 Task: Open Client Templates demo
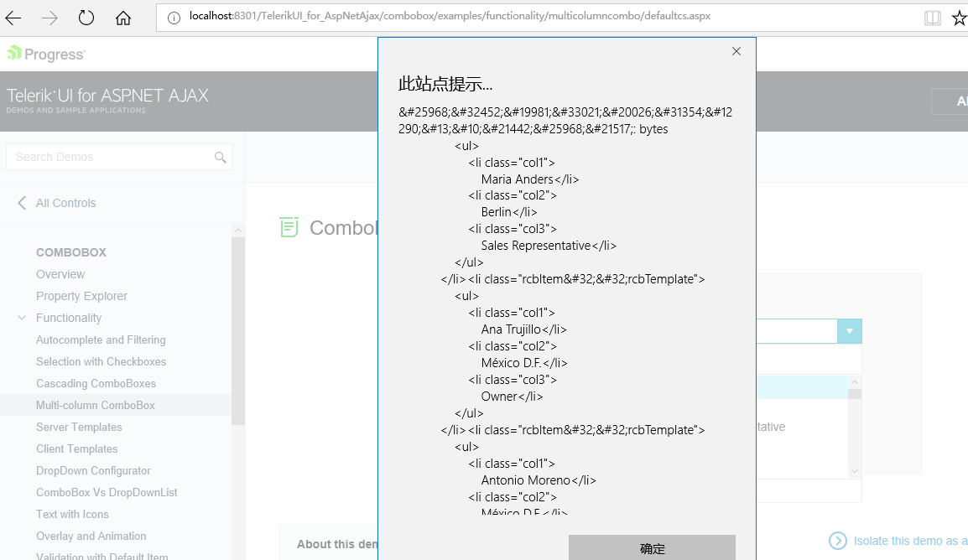click(x=76, y=449)
